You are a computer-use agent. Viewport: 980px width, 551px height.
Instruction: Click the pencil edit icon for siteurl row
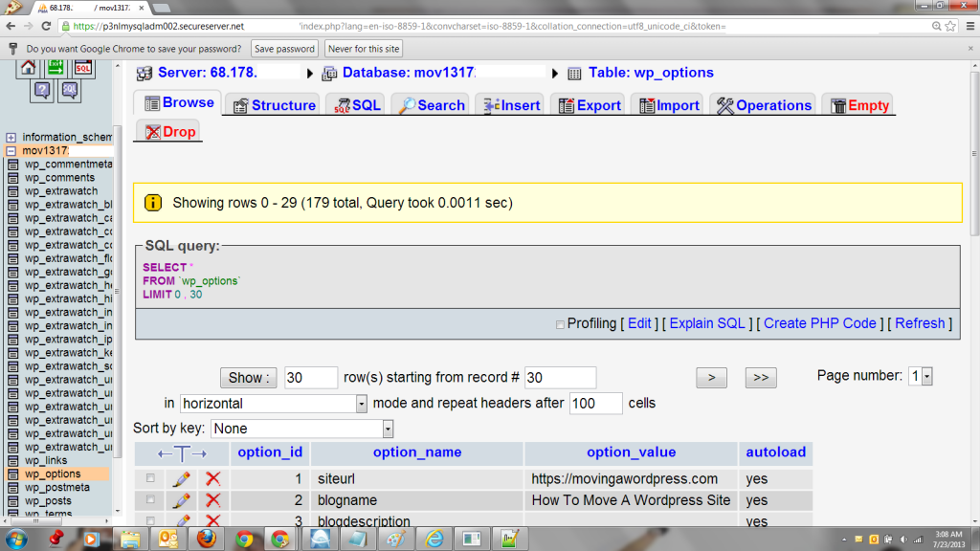pos(182,479)
